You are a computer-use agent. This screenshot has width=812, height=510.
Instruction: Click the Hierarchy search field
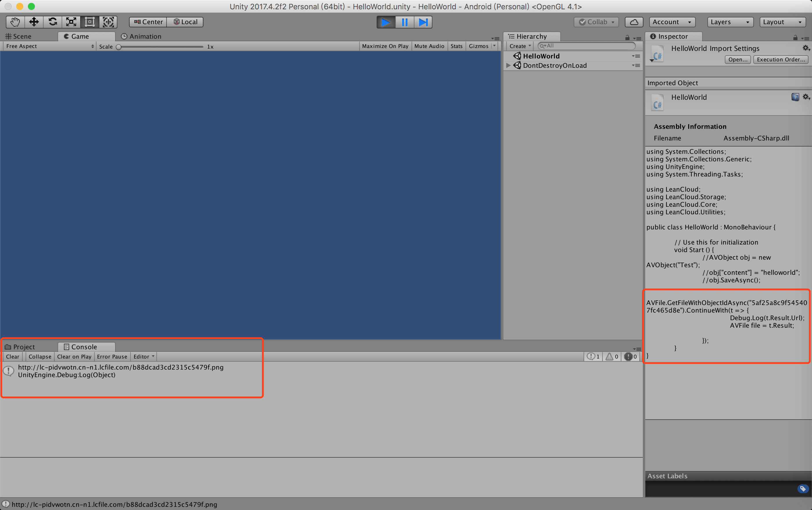(586, 46)
